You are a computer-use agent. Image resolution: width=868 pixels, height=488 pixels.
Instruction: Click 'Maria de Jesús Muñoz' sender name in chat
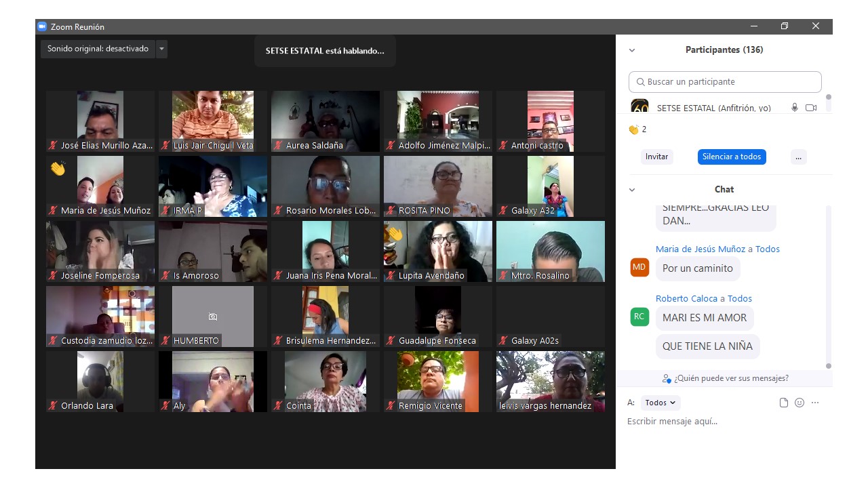pyautogui.click(x=701, y=249)
